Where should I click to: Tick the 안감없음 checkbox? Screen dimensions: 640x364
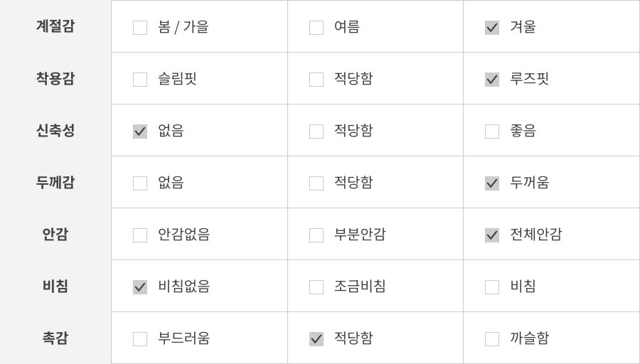tap(140, 235)
